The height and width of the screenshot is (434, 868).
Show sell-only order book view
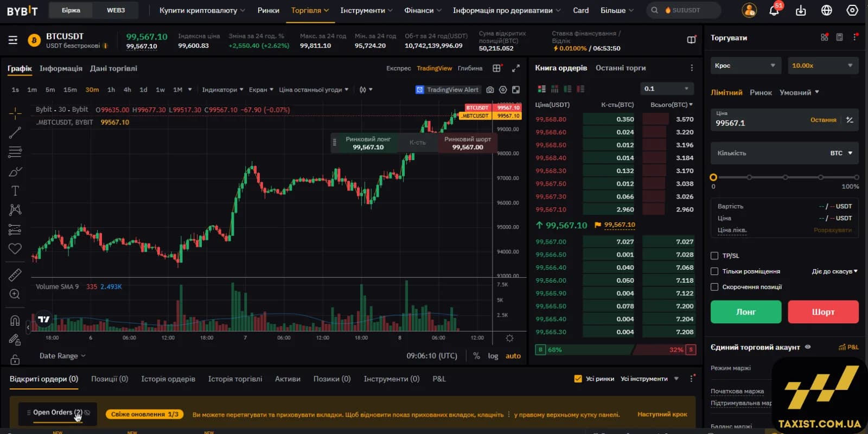coord(580,89)
